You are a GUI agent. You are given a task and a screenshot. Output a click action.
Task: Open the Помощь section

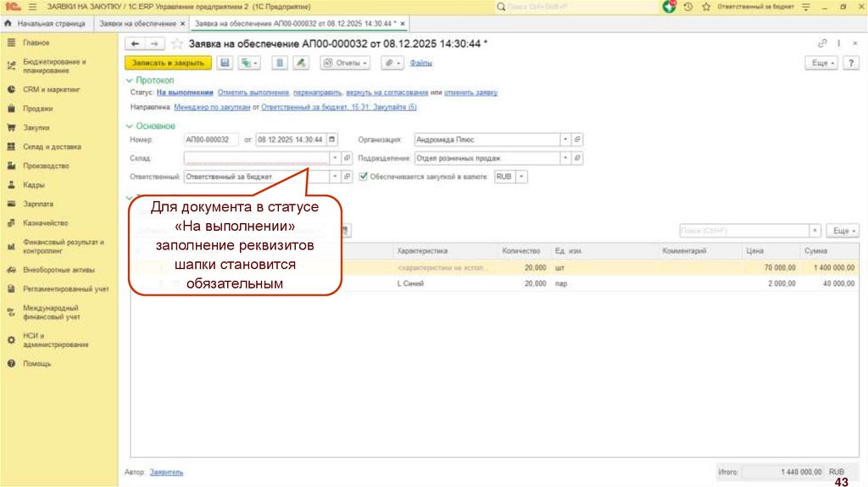(36, 363)
